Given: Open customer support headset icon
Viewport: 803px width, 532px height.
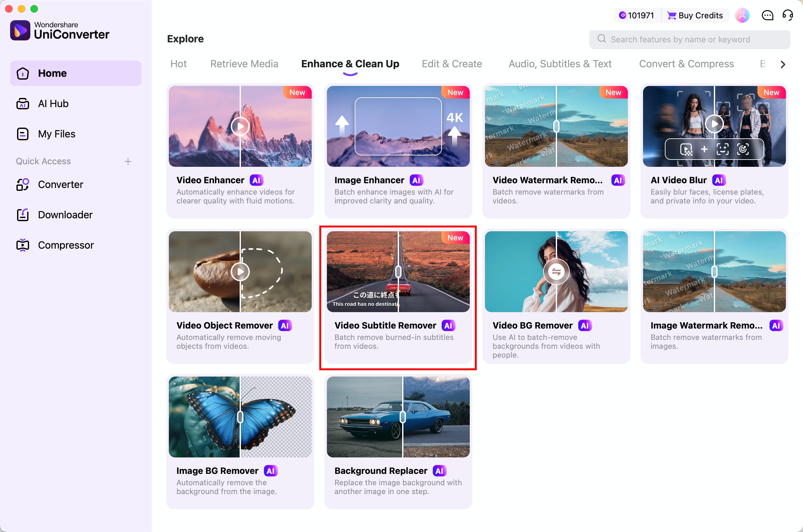Looking at the screenshot, I should [x=788, y=15].
